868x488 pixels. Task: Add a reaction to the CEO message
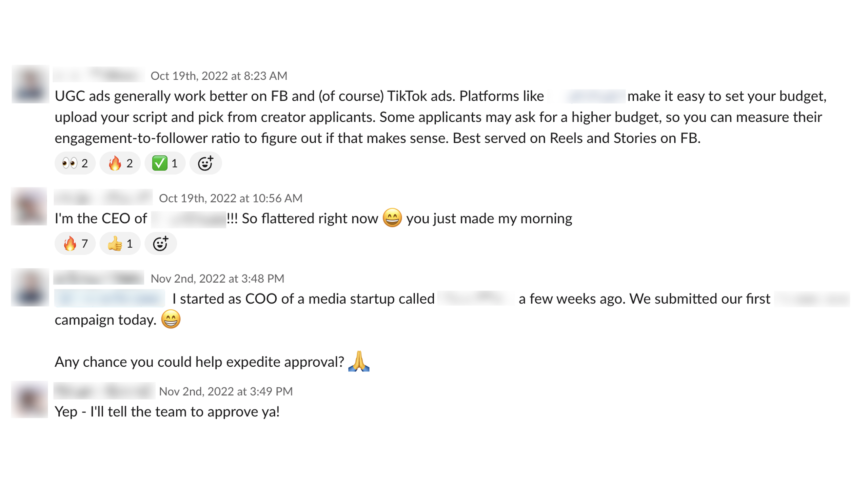160,244
